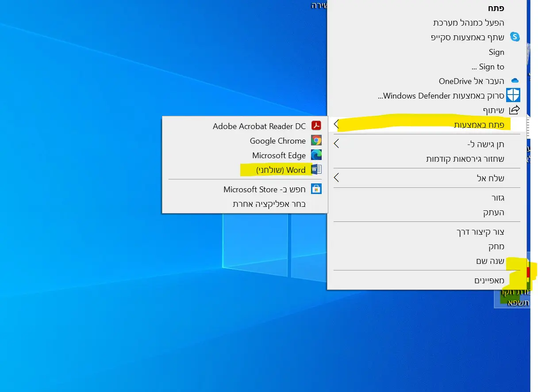Click בחר אפליקציה אחרת option
This screenshot has height=392, width=538.
pyautogui.click(x=269, y=204)
